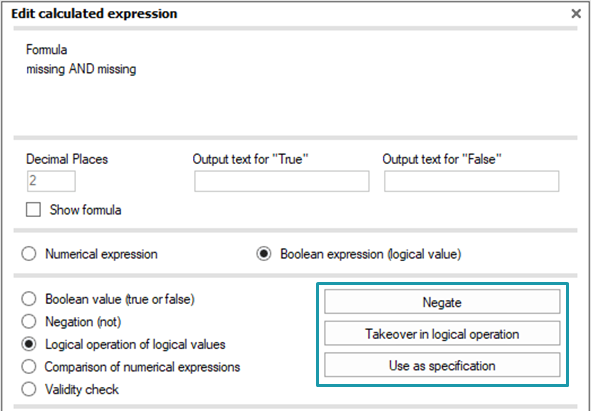Click the Formula heading label
The width and height of the screenshot is (606, 417).
tap(46, 49)
